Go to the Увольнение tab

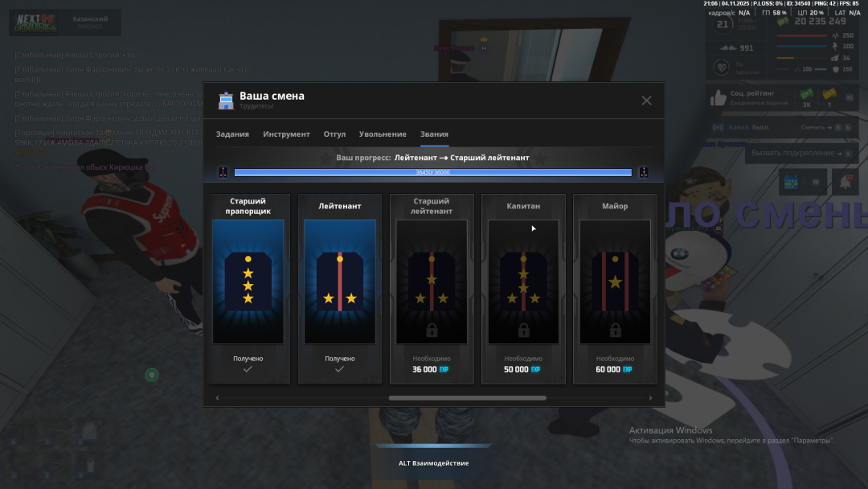(383, 134)
